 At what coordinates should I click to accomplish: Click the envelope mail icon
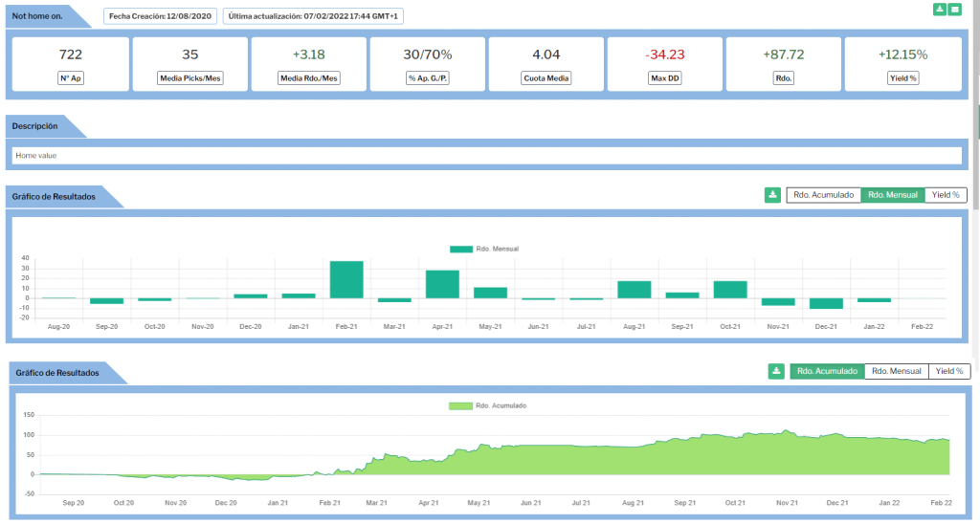click(x=955, y=10)
